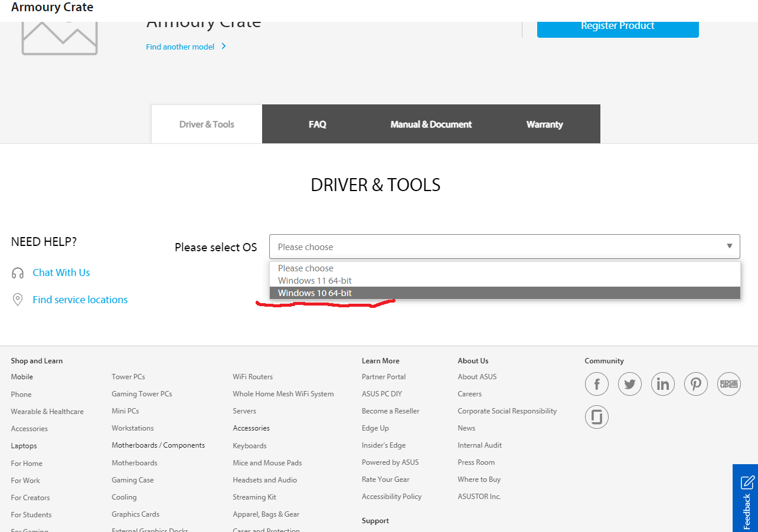Open the Phone footer link

click(x=21, y=395)
